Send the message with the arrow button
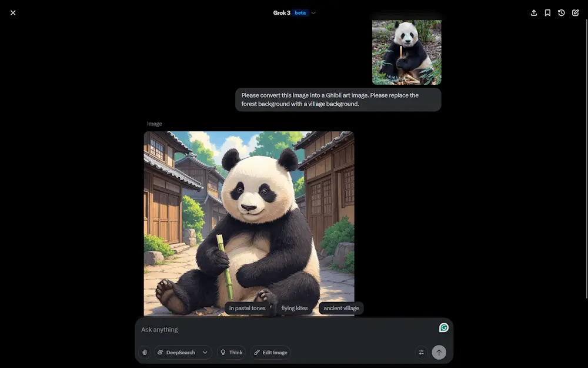The width and height of the screenshot is (588, 368). pyautogui.click(x=439, y=352)
